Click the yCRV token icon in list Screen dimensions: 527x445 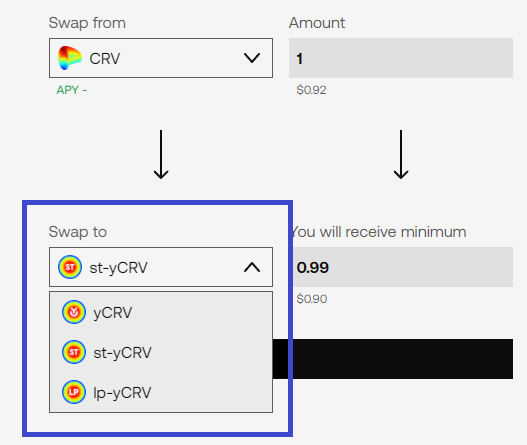pos(74,312)
